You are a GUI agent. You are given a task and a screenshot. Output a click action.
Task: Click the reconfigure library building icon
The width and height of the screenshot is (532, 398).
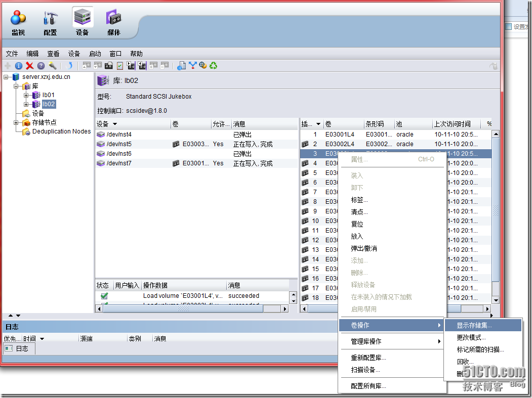[182, 65]
